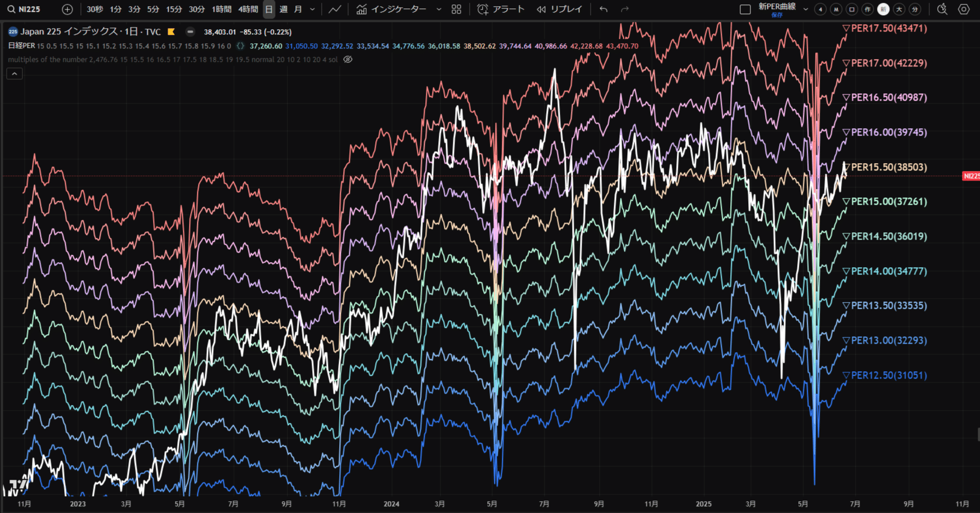Open the 新PER曲線 dropdown chevron

click(806, 9)
